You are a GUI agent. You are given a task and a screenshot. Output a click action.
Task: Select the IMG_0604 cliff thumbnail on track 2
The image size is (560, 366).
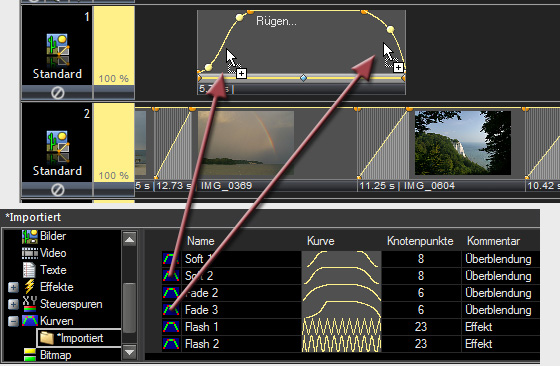[462, 143]
